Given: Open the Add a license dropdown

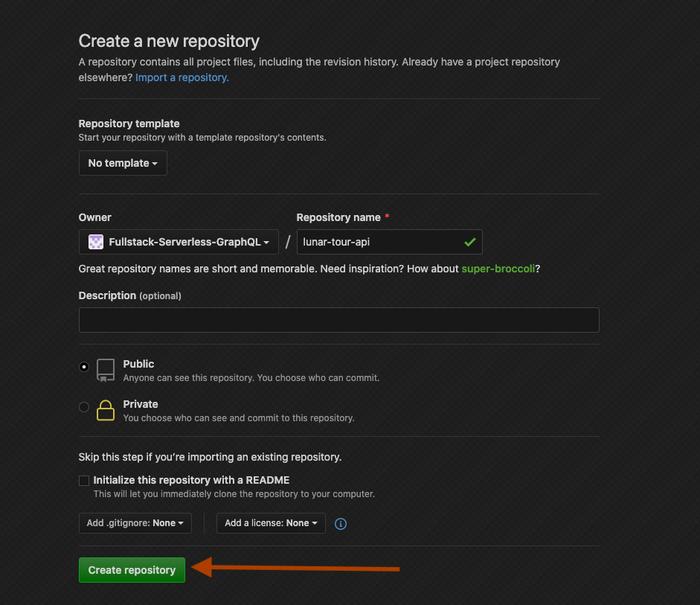Looking at the screenshot, I should click(271, 523).
